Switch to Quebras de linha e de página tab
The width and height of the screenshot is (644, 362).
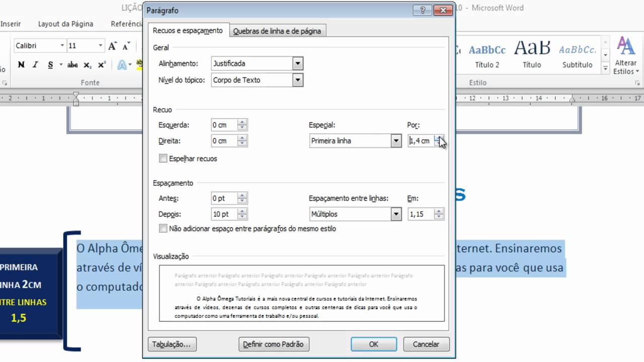[x=277, y=31]
